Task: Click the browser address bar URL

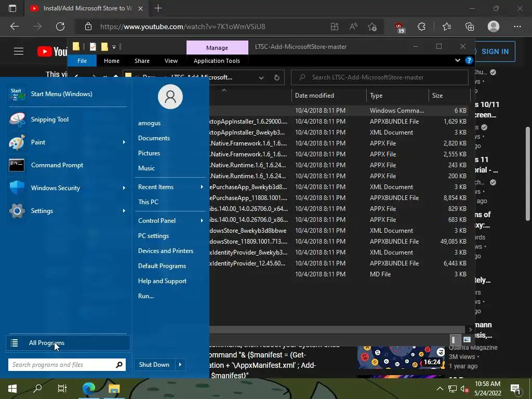Action: pos(183,26)
